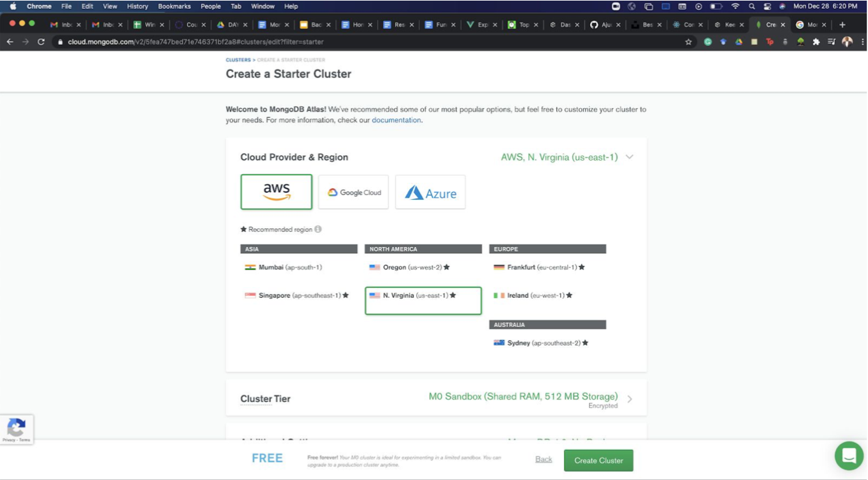Select the AWS cloud provider tile

277,192
